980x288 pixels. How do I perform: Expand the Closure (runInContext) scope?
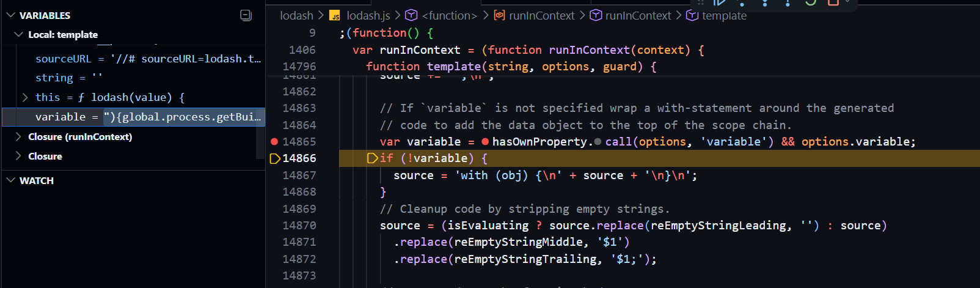click(x=18, y=136)
